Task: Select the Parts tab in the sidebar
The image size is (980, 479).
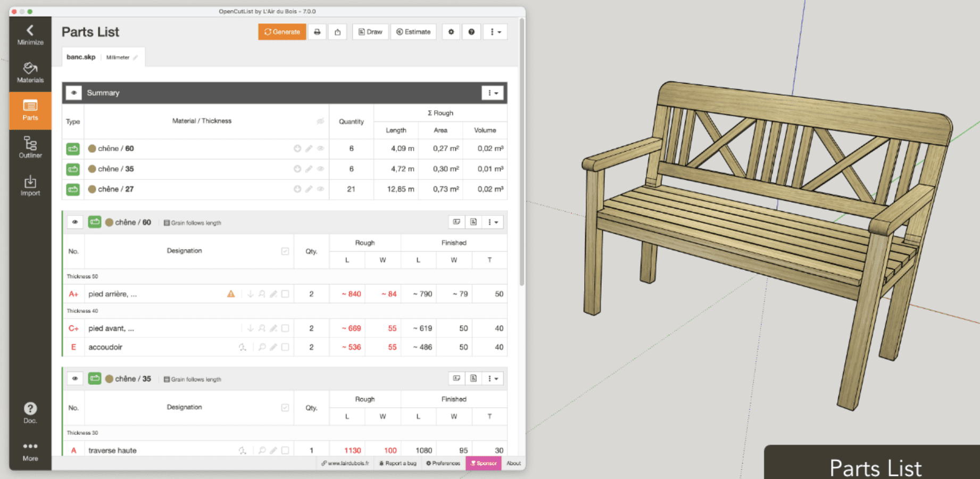Action: click(x=30, y=111)
